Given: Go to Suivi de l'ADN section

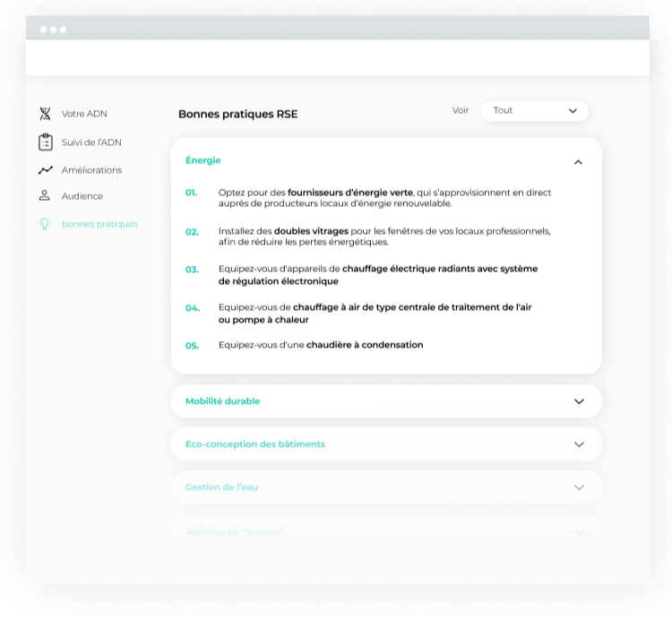Looking at the screenshot, I should [91, 141].
